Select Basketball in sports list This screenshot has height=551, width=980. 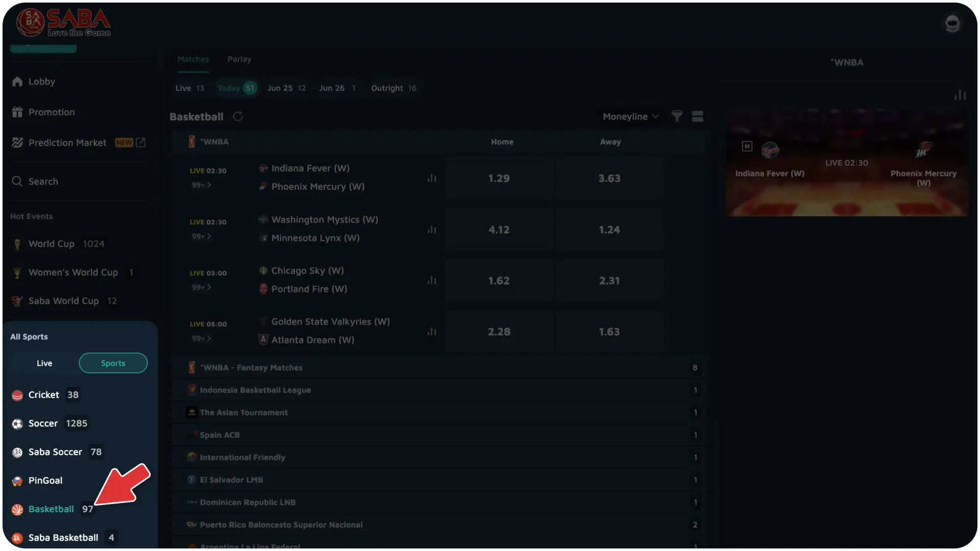(52, 509)
